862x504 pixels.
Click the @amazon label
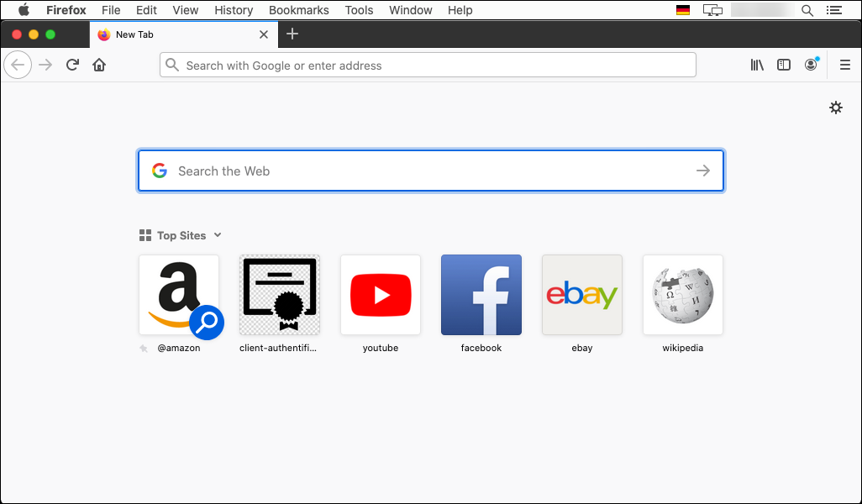(x=179, y=349)
